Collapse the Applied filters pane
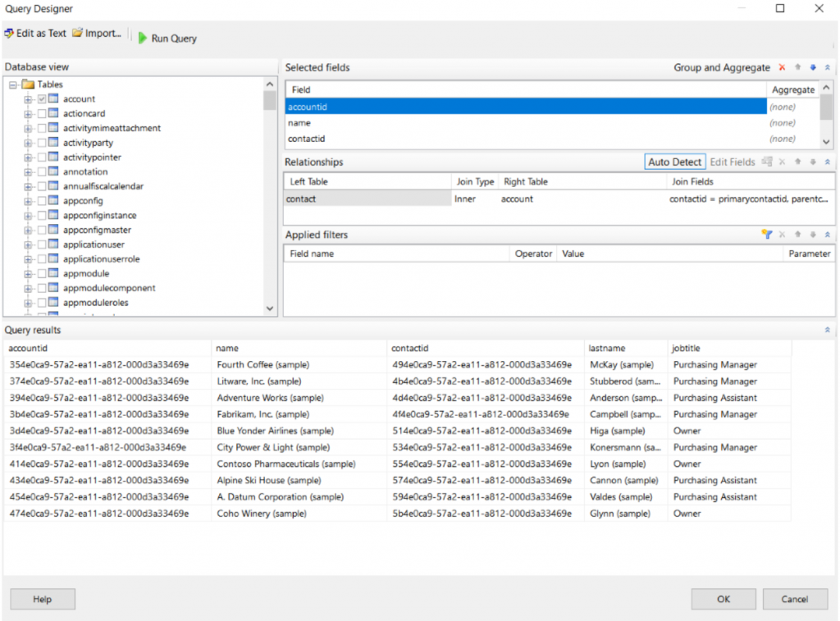840x621 pixels. pos(828,235)
